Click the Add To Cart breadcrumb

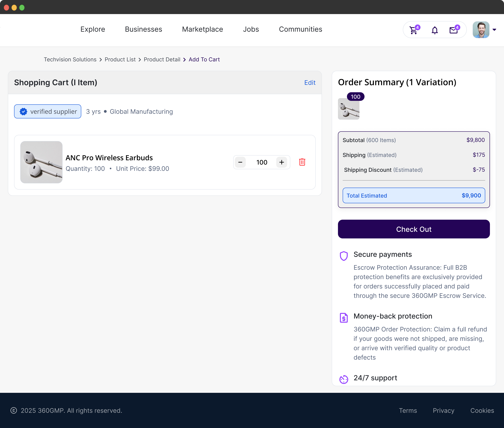204,59
